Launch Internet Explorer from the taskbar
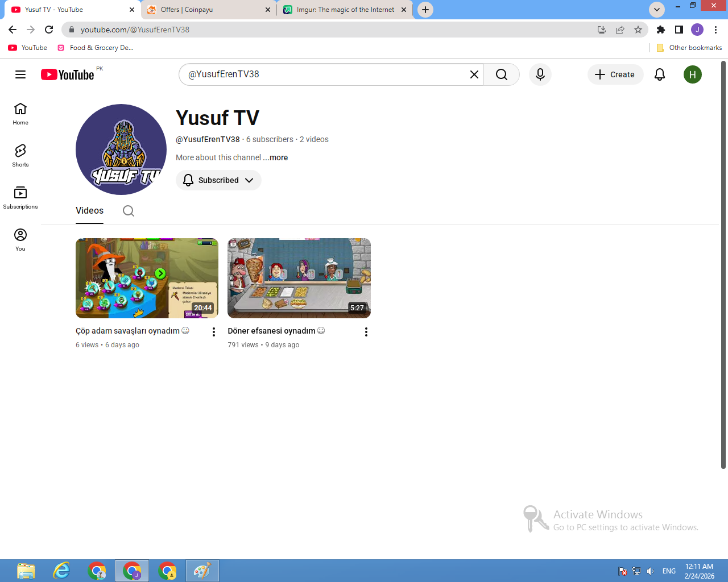 61,571
